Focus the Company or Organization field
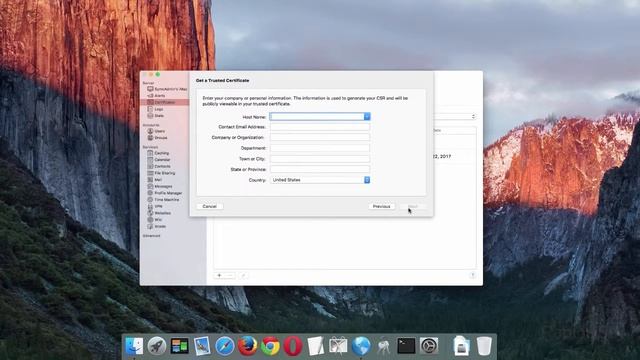Image resolution: width=640 pixels, height=360 pixels. click(320, 138)
